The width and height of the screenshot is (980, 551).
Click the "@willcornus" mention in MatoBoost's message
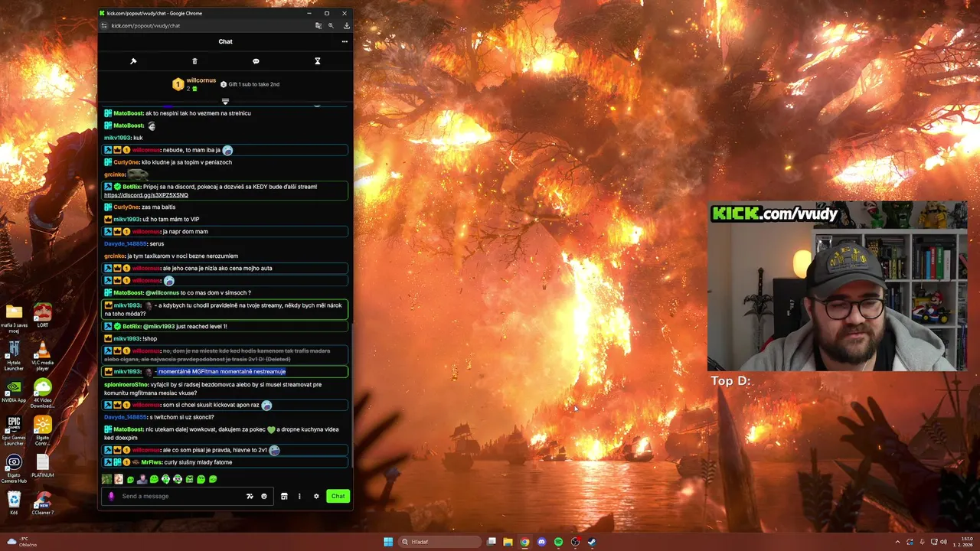click(x=162, y=293)
